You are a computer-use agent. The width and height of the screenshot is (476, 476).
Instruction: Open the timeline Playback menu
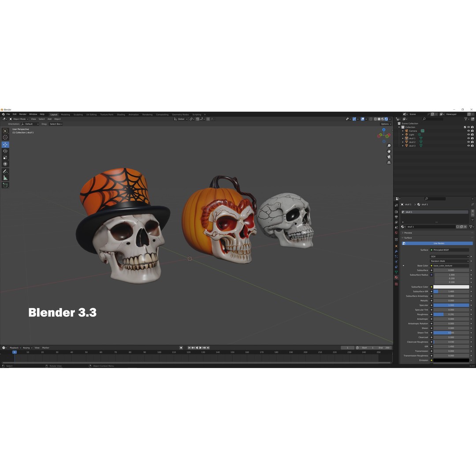coord(15,348)
